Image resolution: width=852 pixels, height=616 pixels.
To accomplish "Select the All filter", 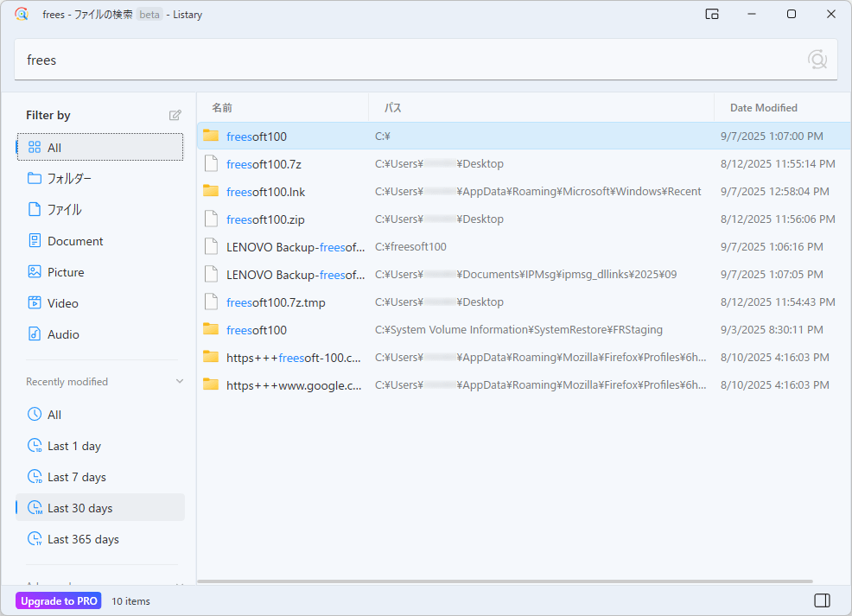I will 100,147.
